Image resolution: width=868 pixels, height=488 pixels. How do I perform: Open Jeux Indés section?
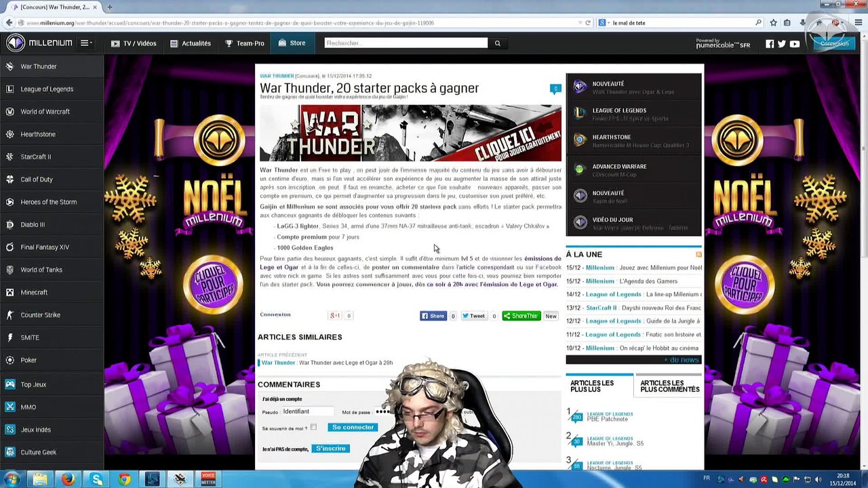(x=52, y=430)
